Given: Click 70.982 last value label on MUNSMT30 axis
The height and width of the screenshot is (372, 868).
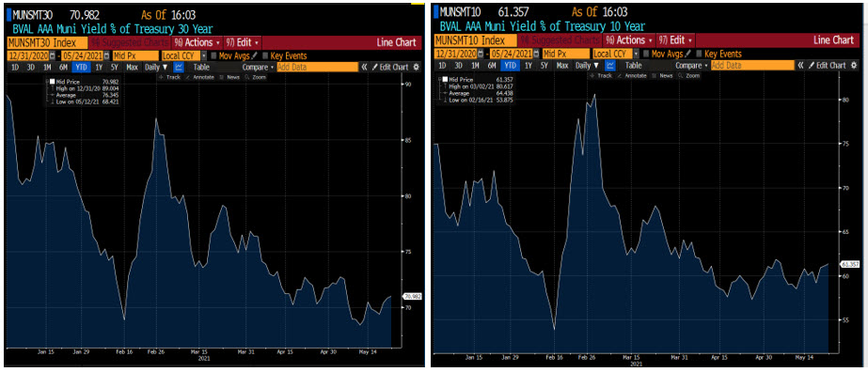Looking at the screenshot, I should click(413, 296).
